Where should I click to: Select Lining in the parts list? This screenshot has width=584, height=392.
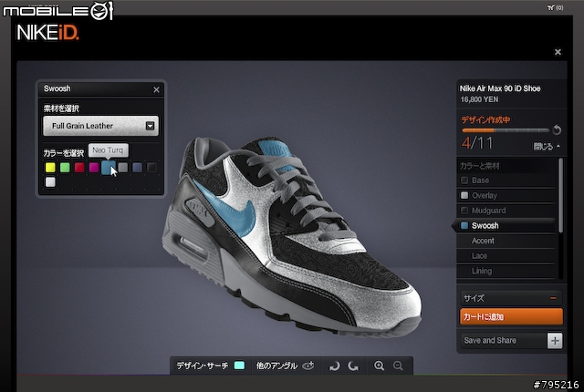tap(506, 271)
